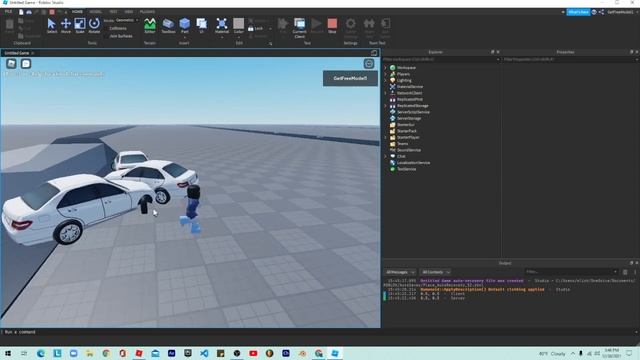Select StarterPack in the Explorer

point(407,131)
